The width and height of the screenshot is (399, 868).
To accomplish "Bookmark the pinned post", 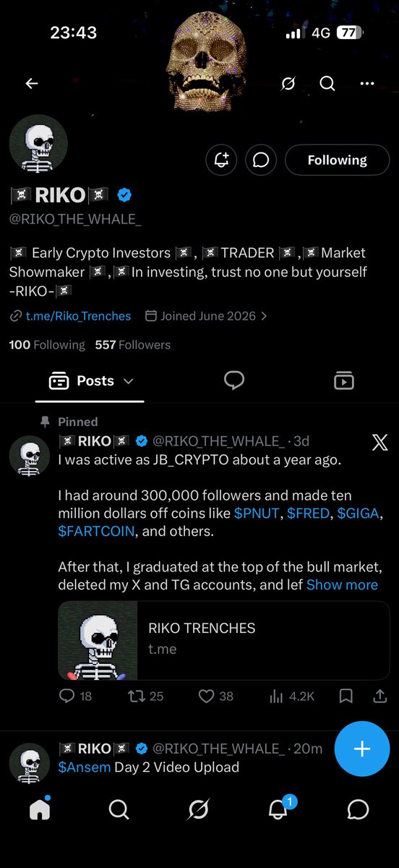I will click(346, 697).
